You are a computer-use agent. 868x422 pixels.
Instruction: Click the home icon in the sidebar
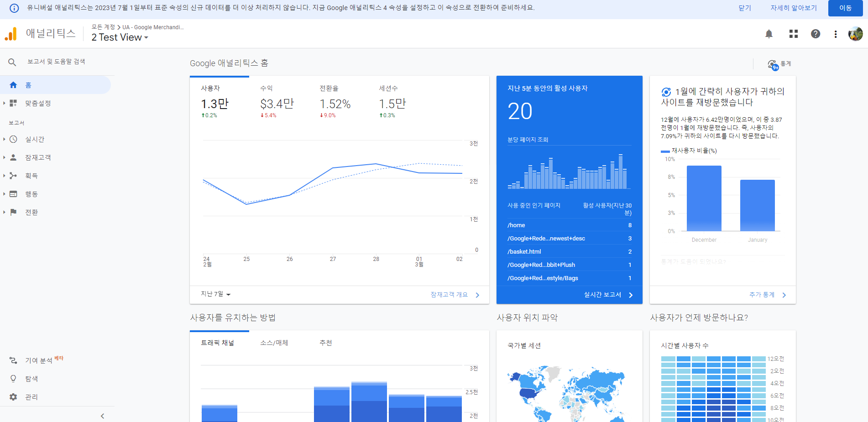click(x=13, y=85)
